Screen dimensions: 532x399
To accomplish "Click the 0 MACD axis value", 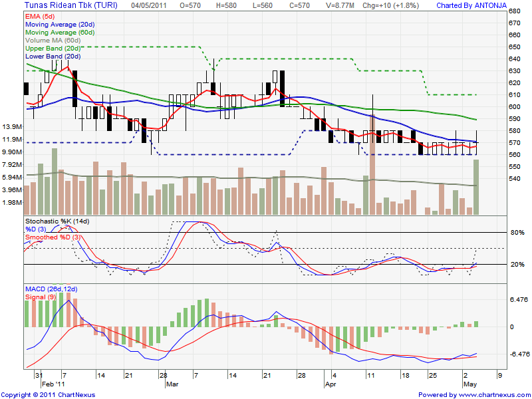I will coord(512,327).
